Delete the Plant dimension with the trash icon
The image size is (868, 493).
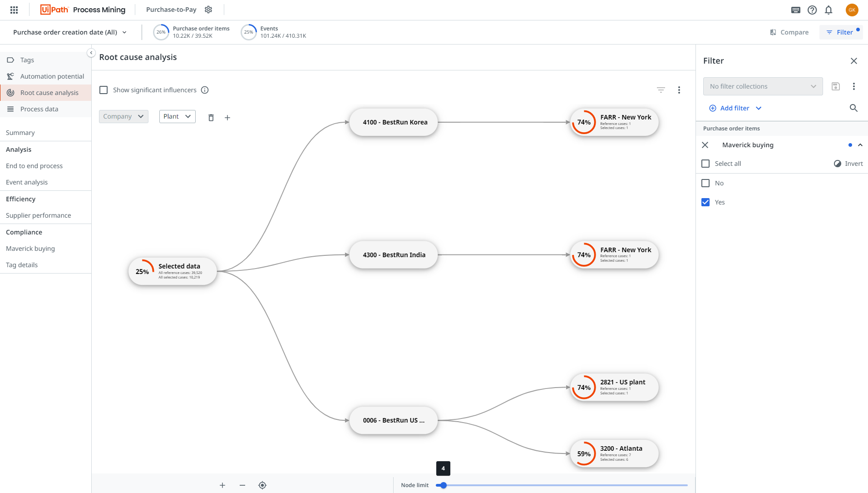(211, 117)
